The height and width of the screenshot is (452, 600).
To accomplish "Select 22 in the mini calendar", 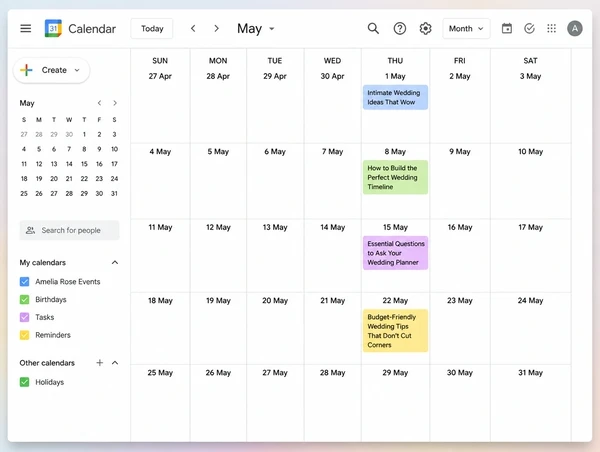I will click(x=84, y=178).
